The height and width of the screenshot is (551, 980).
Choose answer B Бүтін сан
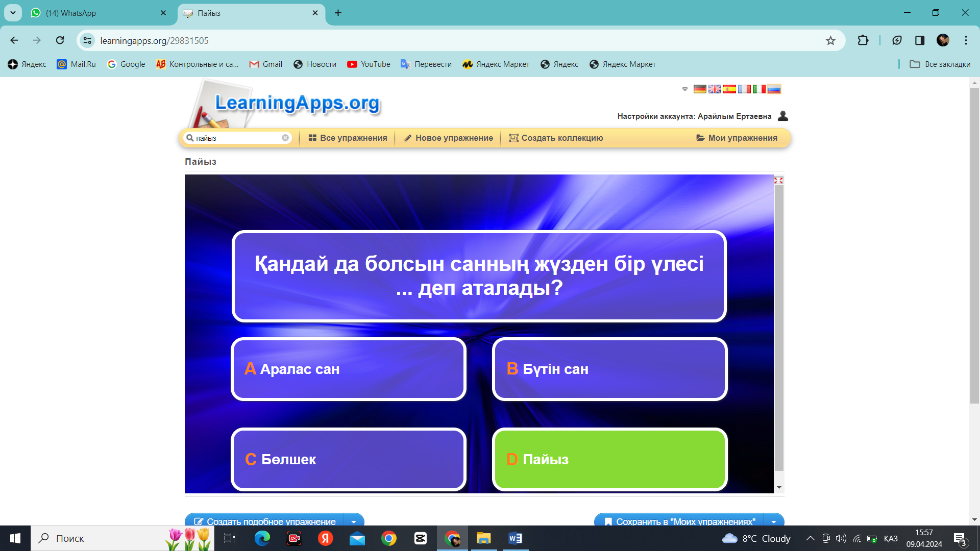point(609,369)
